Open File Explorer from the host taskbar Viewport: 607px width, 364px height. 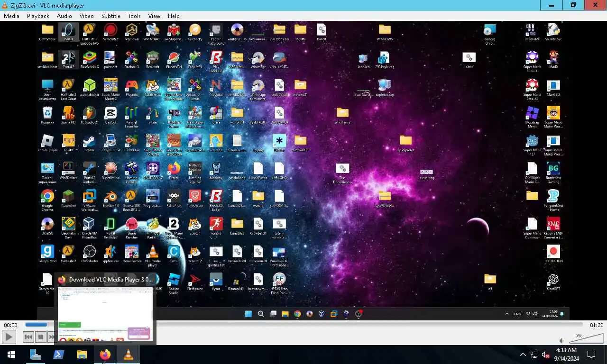tap(82, 355)
